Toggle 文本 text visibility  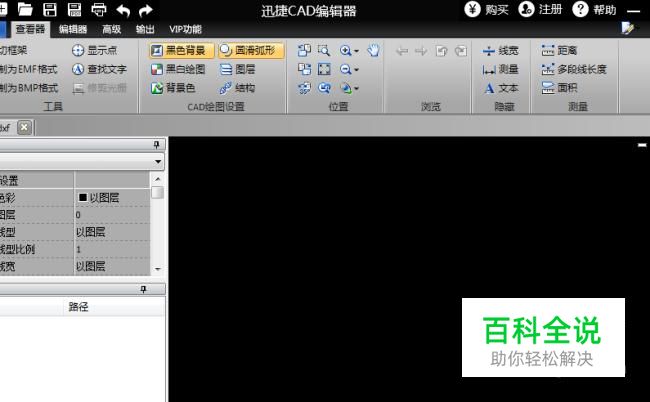pos(500,88)
